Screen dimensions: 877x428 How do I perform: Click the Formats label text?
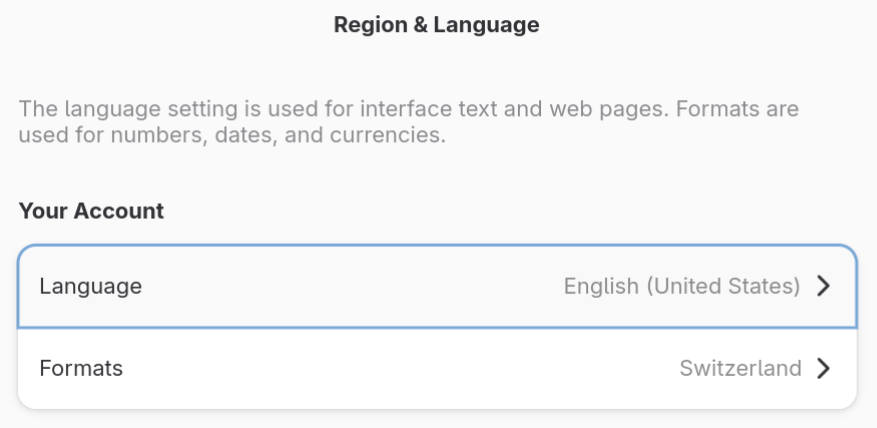(x=81, y=368)
